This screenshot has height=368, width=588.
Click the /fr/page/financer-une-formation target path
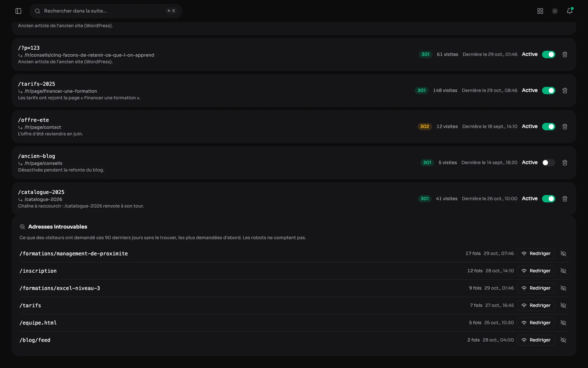click(x=61, y=91)
